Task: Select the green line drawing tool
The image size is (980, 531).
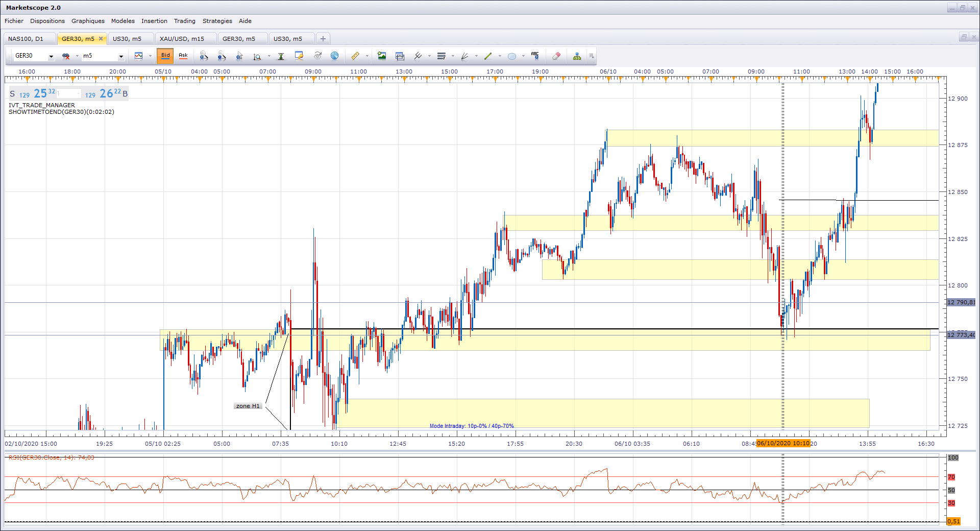Action: click(x=488, y=56)
